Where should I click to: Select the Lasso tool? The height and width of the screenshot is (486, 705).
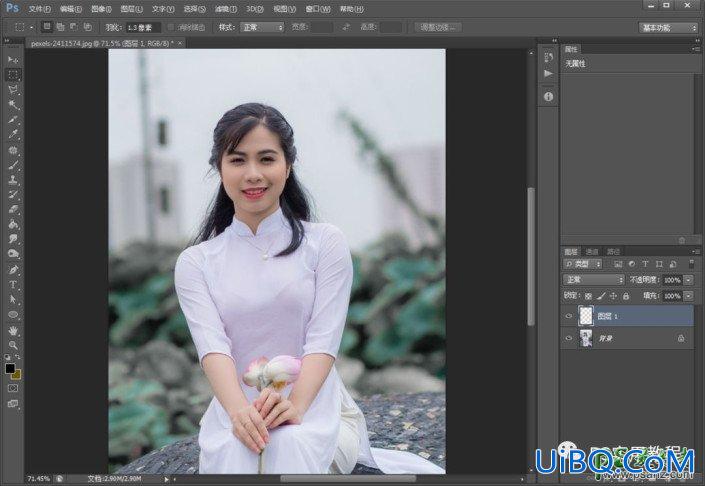pos(13,89)
